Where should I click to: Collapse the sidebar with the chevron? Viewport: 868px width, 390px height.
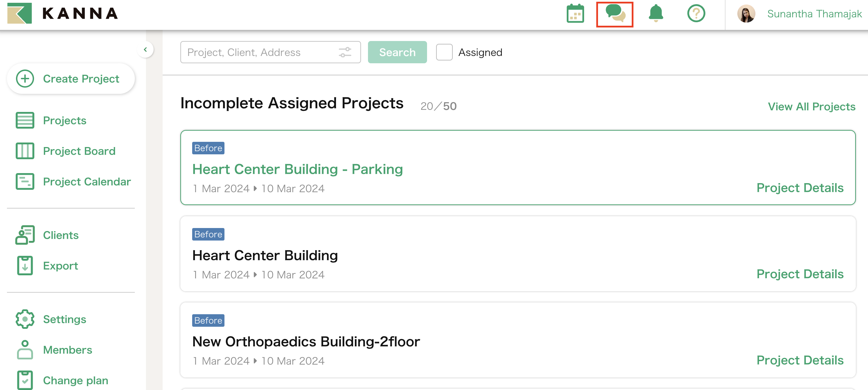tap(146, 49)
